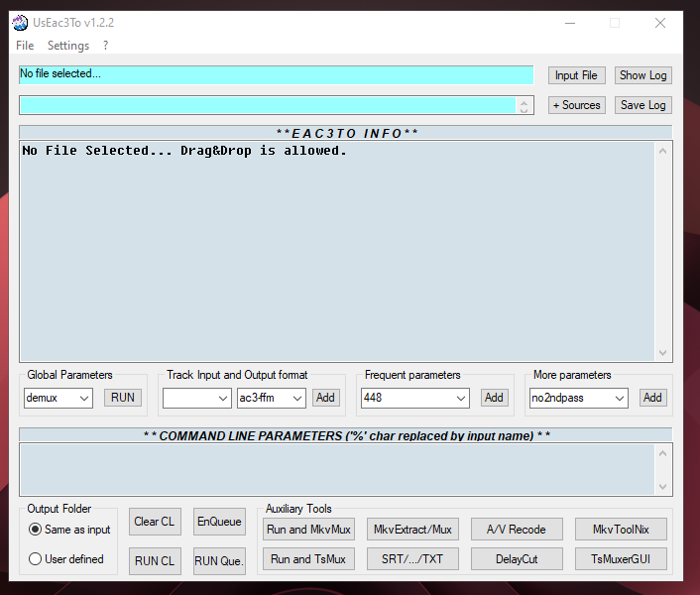Click the Eac3to info text area
This screenshot has width=700, height=595.
pyautogui.click(x=337, y=251)
